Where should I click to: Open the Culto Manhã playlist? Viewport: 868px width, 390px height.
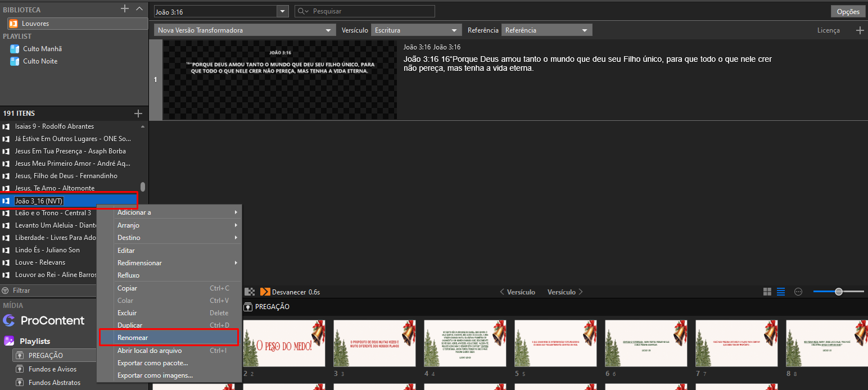42,49
